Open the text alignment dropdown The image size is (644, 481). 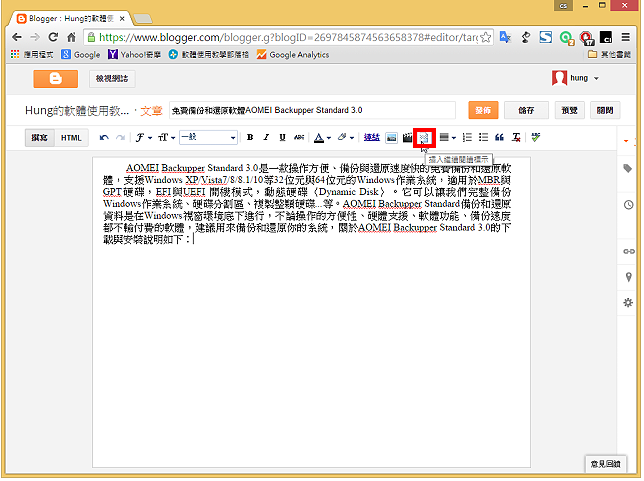coord(447,138)
